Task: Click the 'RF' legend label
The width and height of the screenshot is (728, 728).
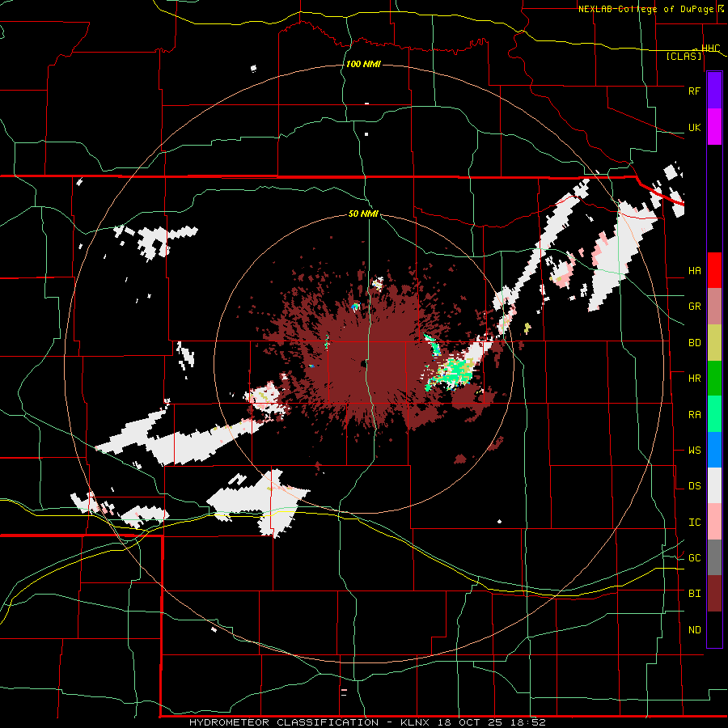Action: pyautogui.click(x=694, y=91)
